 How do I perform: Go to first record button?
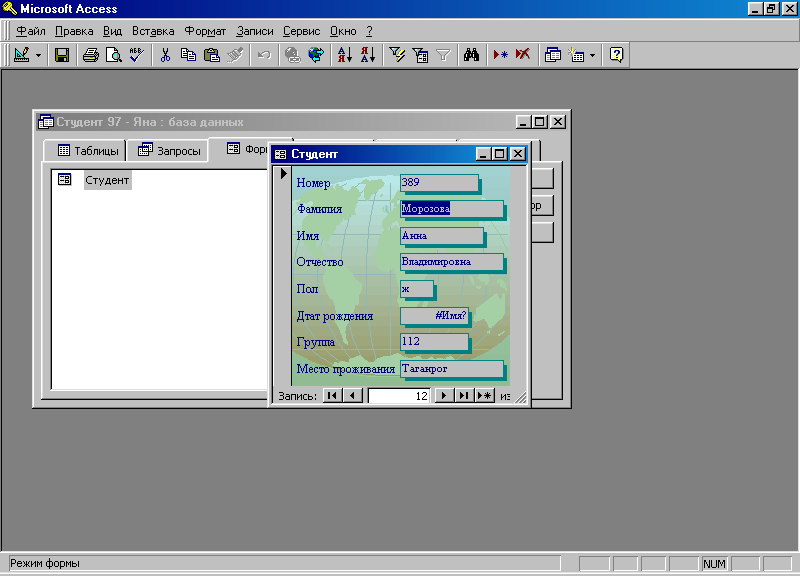click(x=332, y=396)
